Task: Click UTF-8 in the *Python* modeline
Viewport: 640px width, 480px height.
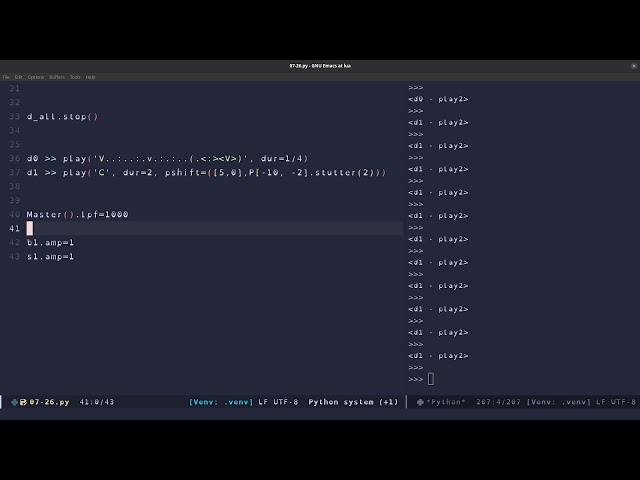Action: point(623,402)
